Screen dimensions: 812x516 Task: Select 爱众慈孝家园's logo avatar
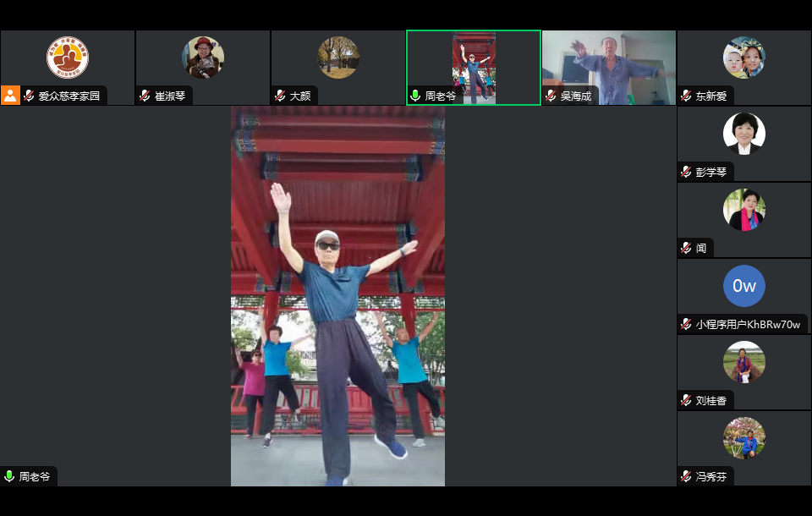point(68,58)
